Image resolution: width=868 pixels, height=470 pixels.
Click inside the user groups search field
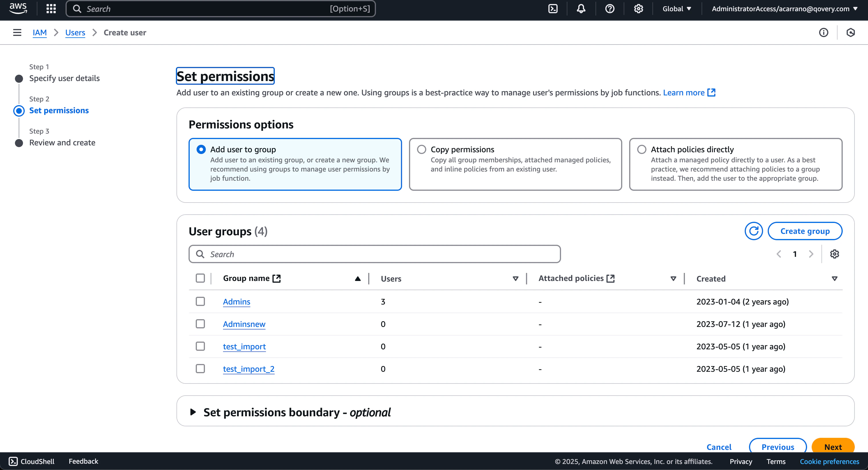[x=374, y=254]
